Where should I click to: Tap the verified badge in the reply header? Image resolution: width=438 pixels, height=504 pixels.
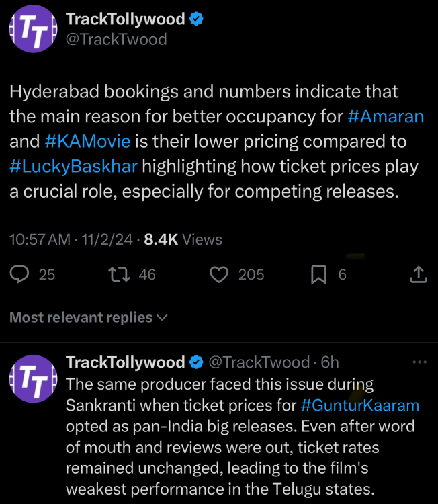[x=196, y=362]
